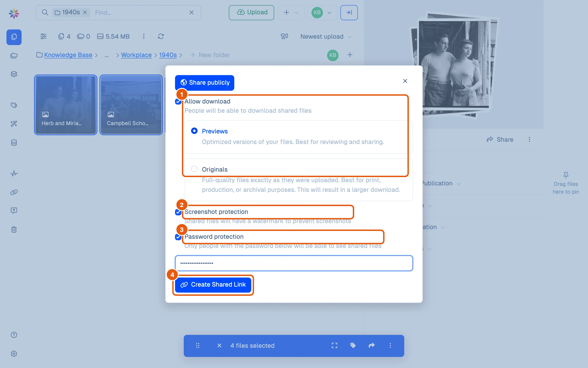
Task: Open Knowledge Base breadcrumb link
Action: pos(68,55)
